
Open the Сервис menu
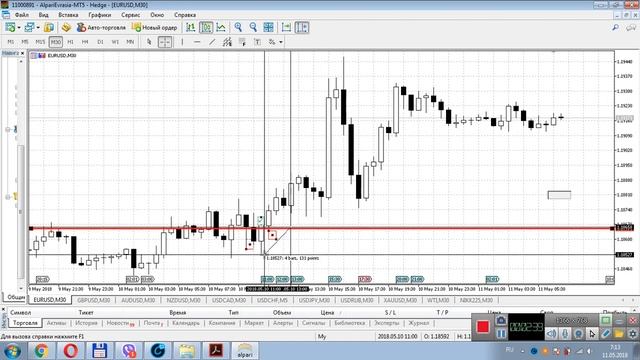pyautogui.click(x=131, y=15)
